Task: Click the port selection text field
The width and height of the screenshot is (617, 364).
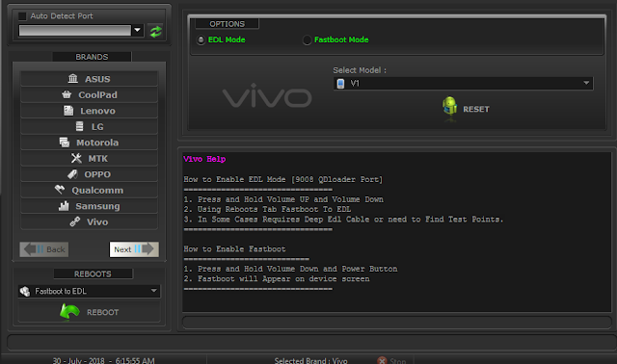Action: click(x=75, y=30)
